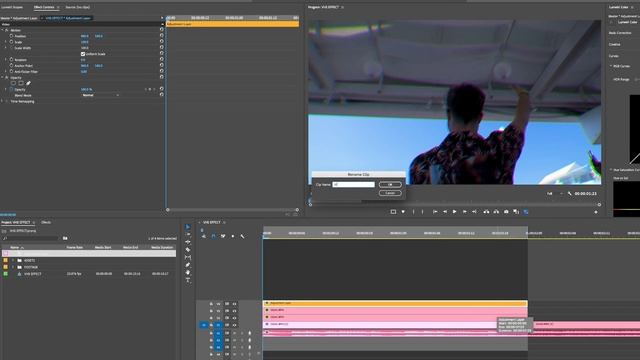640x360 pixels.
Task: Select the Track Select Forward tool
Action: tap(188, 234)
